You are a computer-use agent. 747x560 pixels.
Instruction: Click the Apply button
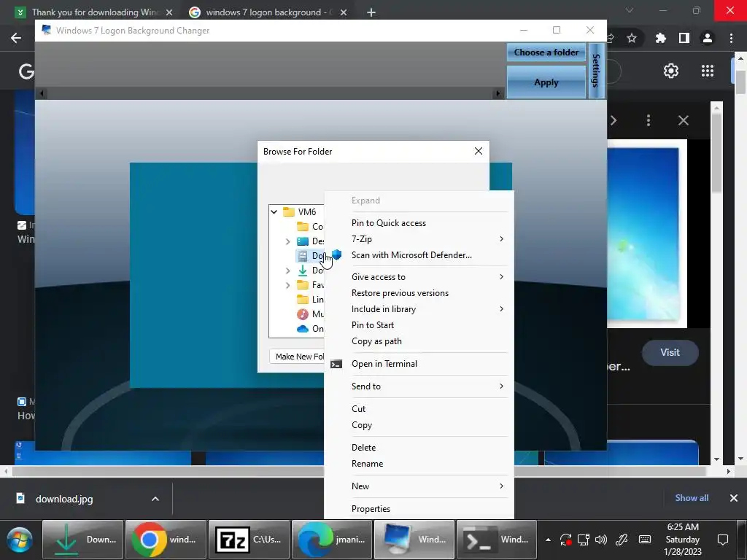546,82
